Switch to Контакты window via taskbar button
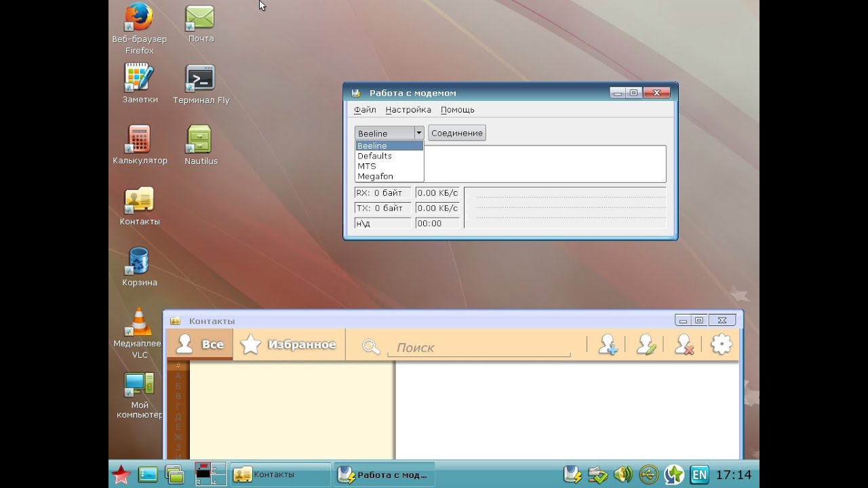868x488 pixels. (x=280, y=474)
